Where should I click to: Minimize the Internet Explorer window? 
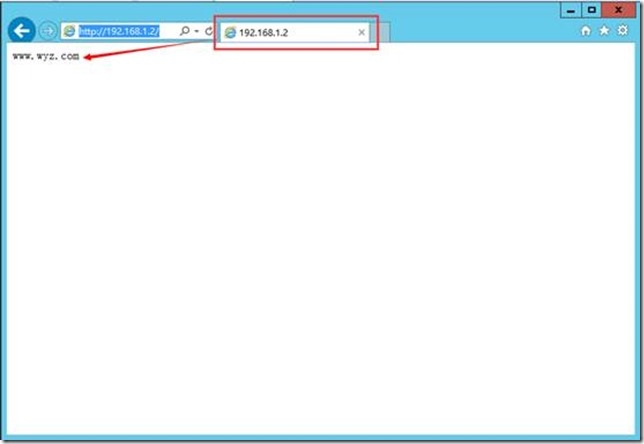coord(571,10)
